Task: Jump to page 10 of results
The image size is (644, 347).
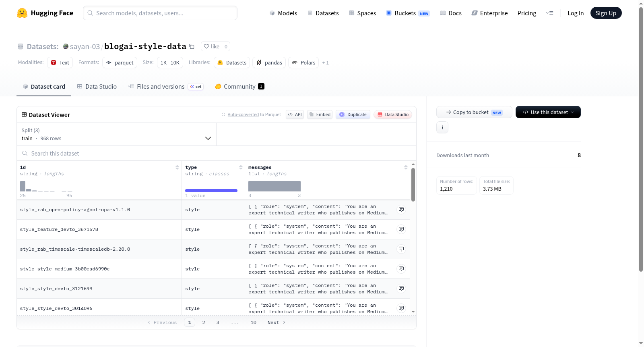Action: [x=254, y=322]
